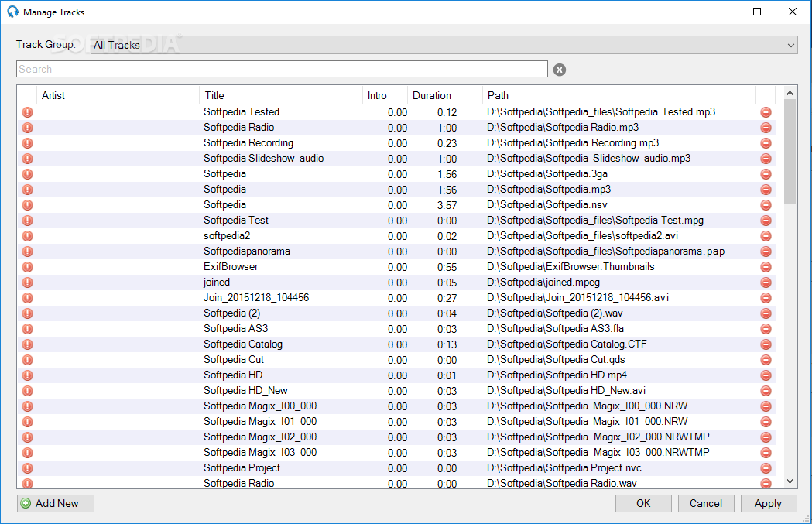Remove the Softpedia.nsv track
This screenshot has height=524, width=812.
click(766, 205)
